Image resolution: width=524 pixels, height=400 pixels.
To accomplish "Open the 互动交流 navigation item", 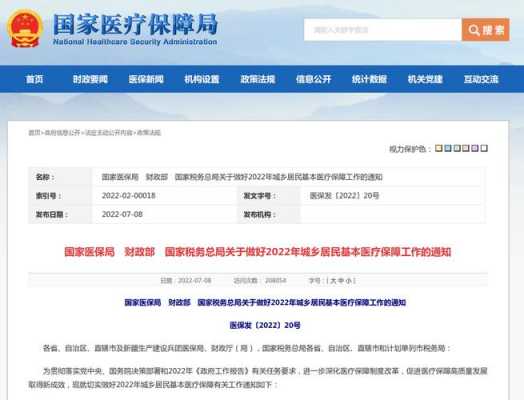I will pyautogui.click(x=481, y=79).
